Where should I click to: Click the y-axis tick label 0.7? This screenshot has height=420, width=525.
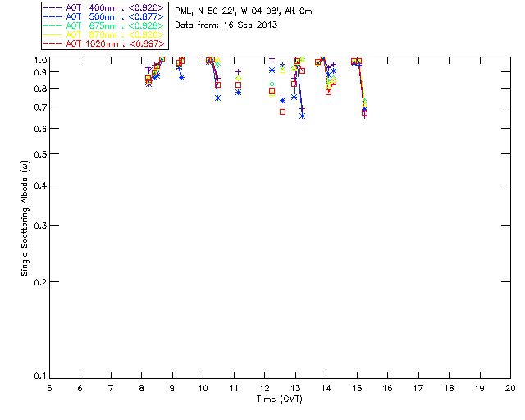pyautogui.click(x=40, y=107)
